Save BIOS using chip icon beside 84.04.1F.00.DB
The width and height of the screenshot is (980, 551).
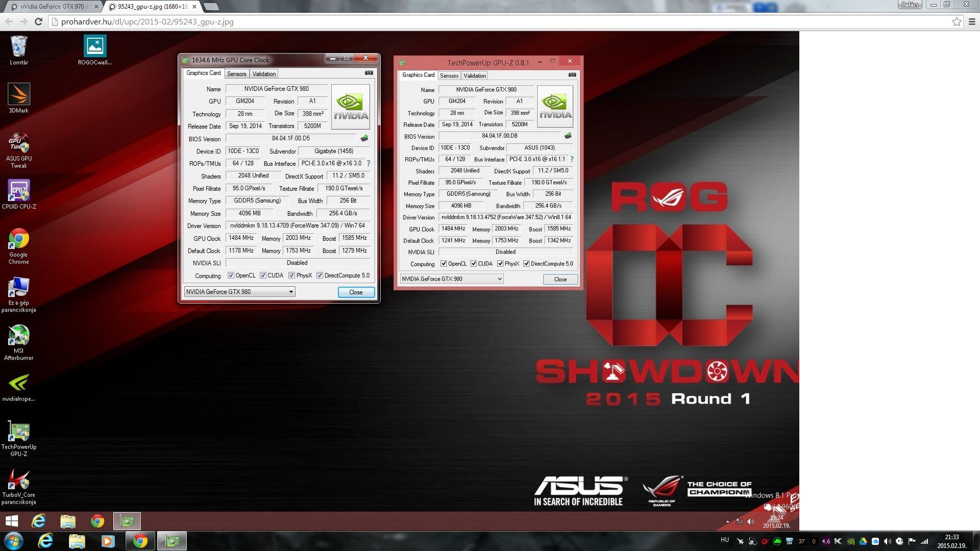[568, 136]
